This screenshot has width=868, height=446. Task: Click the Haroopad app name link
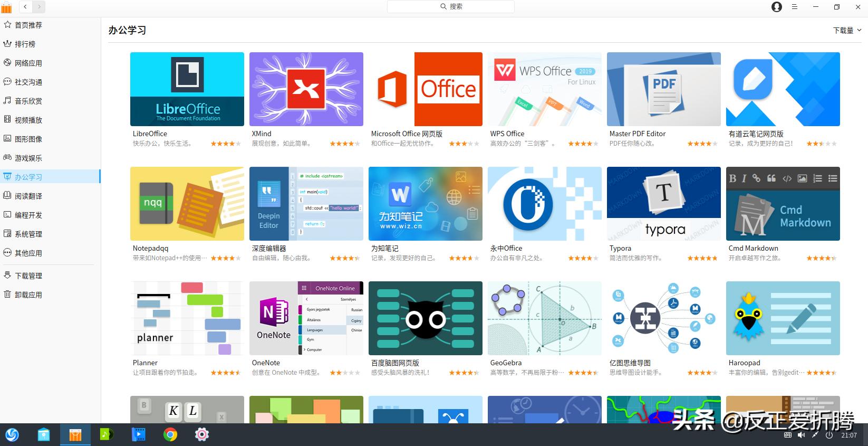pos(745,363)
